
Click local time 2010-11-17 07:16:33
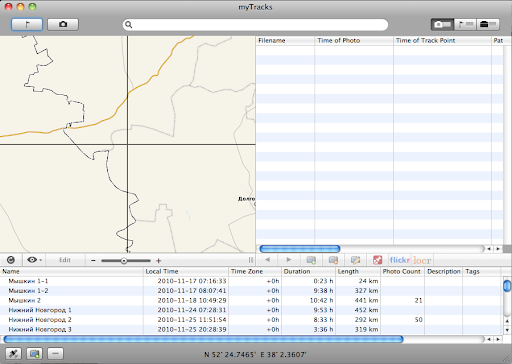coord(192,281)
